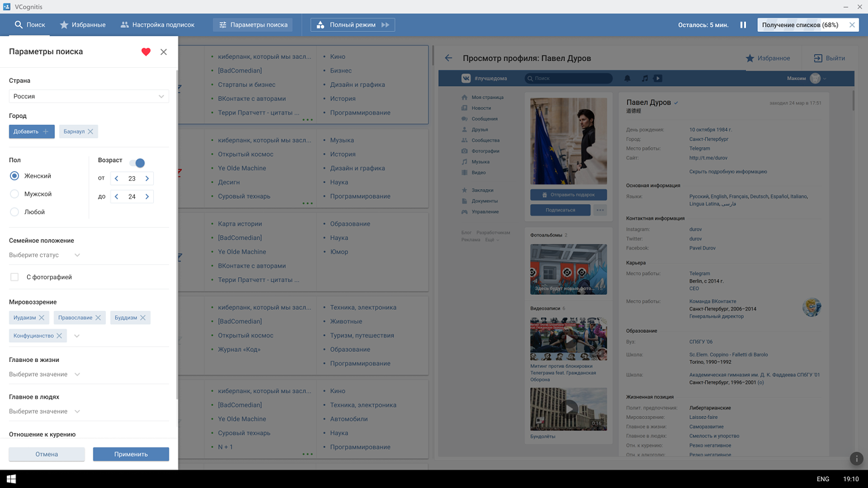Open the Настройка подписок tab

pyautogui.click(x=157, y=25)
